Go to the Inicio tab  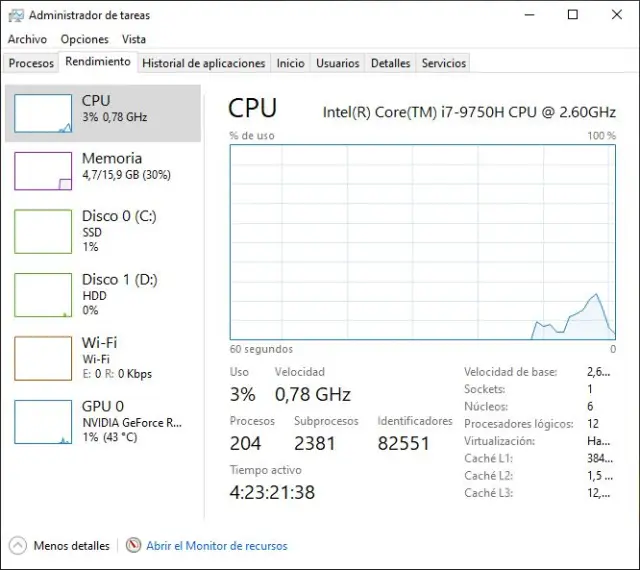[x=290, y=63]
